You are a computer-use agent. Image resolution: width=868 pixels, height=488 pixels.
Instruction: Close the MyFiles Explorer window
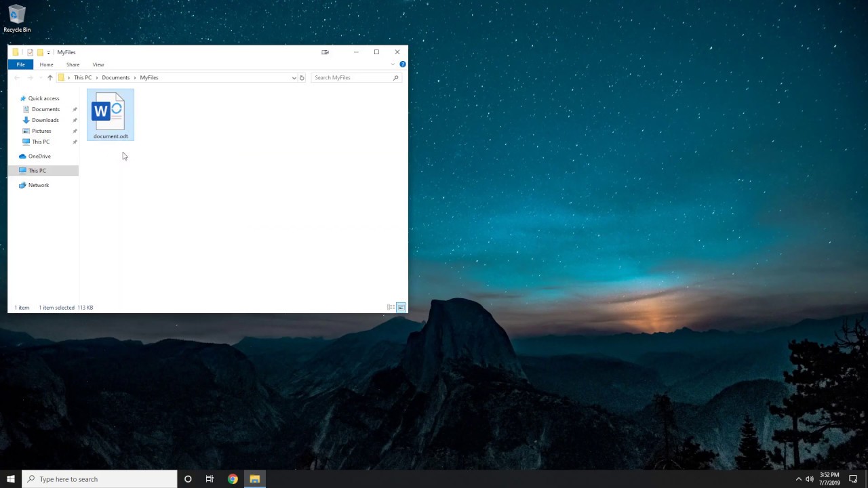click(x=397, y=52)
